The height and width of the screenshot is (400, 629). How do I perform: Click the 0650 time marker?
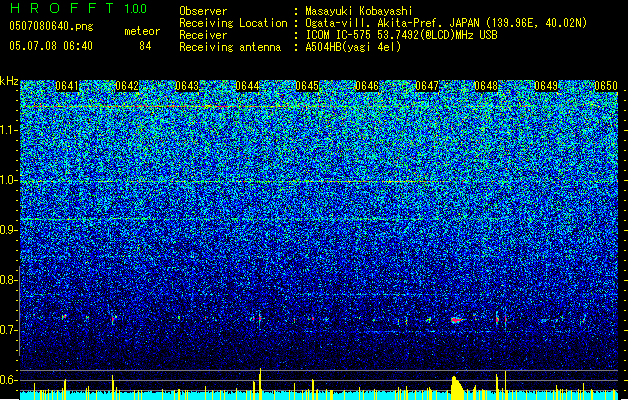(606, 86)
